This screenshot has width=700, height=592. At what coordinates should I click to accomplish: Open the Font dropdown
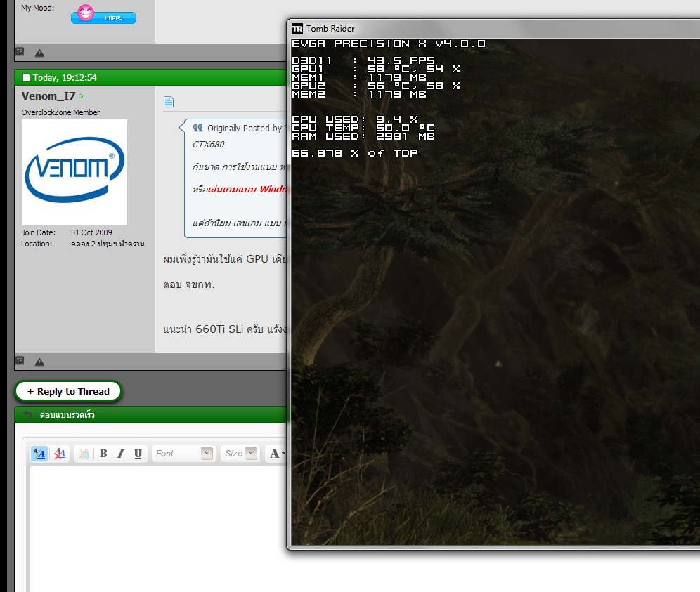[x=183, y=453]
